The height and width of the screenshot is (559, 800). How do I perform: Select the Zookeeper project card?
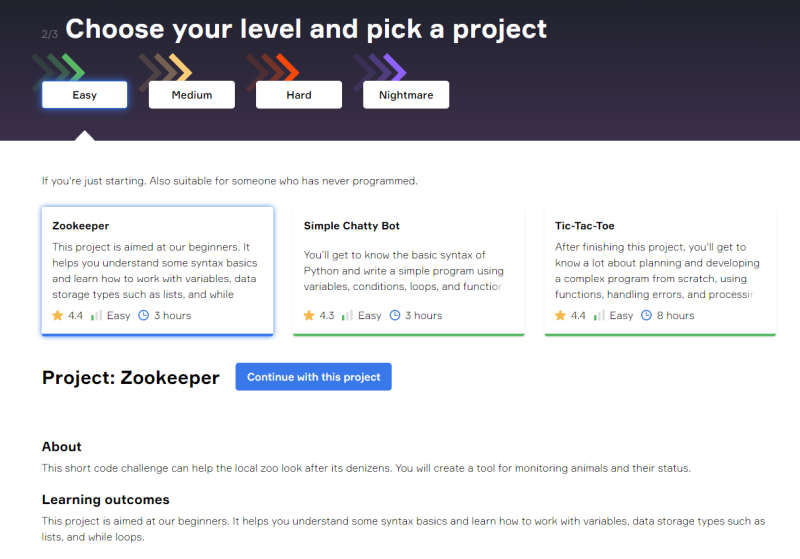[x=158, y=271]
